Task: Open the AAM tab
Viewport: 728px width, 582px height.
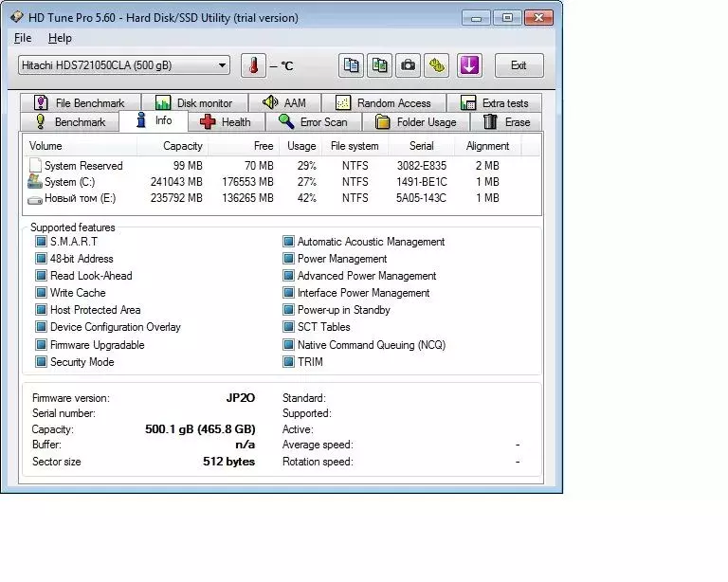Action: [x=284, y=102]
